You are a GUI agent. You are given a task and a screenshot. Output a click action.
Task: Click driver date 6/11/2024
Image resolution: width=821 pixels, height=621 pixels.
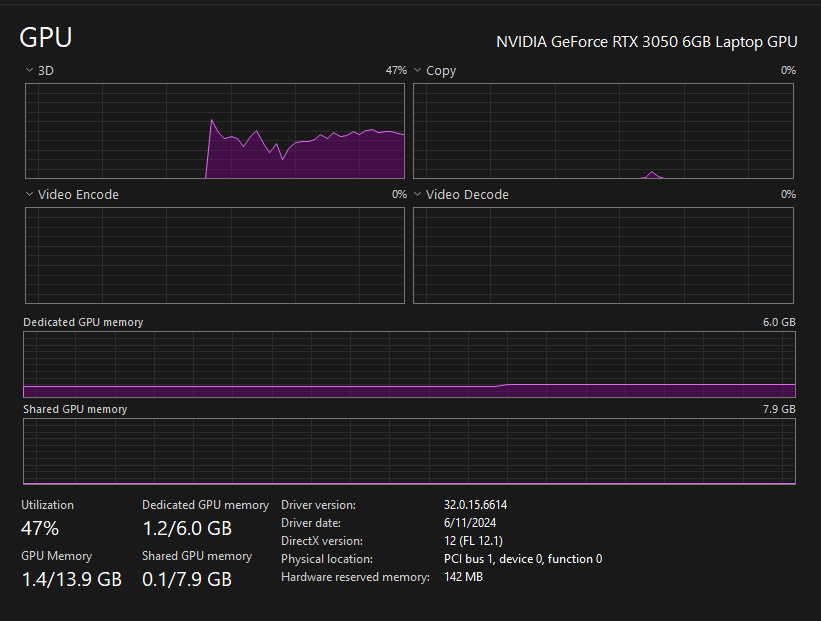pyautogui.click(x=470, y=523)
